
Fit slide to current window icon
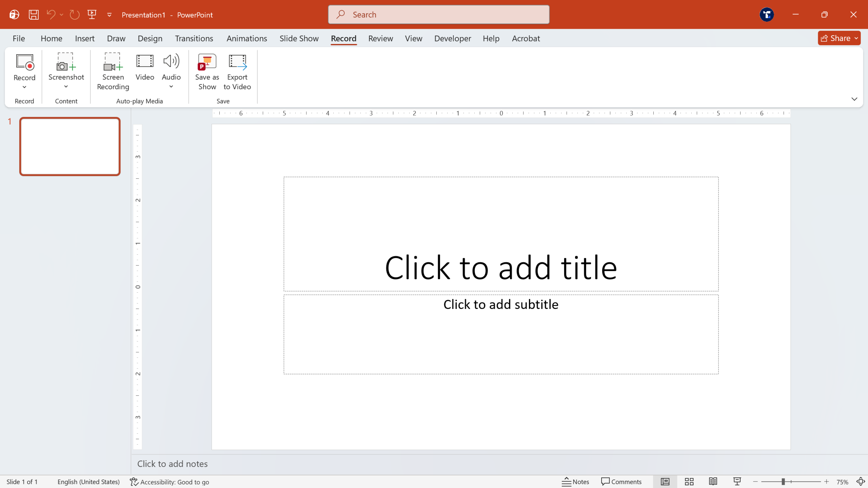[x=861, y=482]
